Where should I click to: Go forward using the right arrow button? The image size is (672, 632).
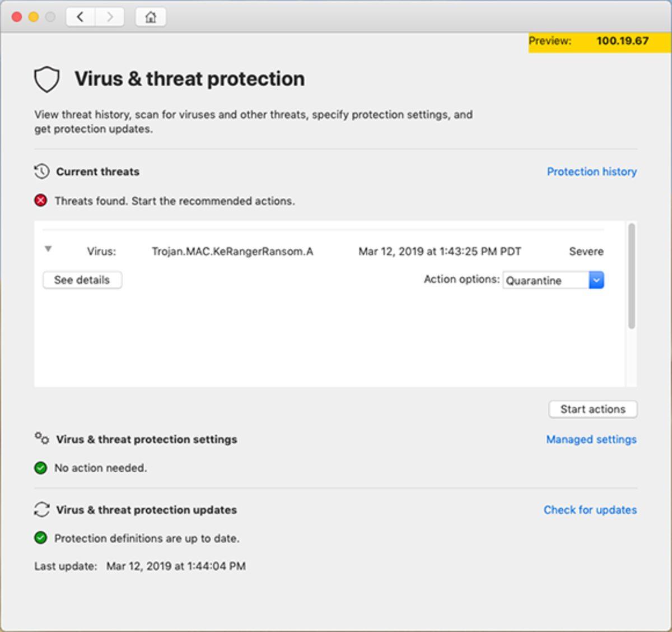pos(109,17)
